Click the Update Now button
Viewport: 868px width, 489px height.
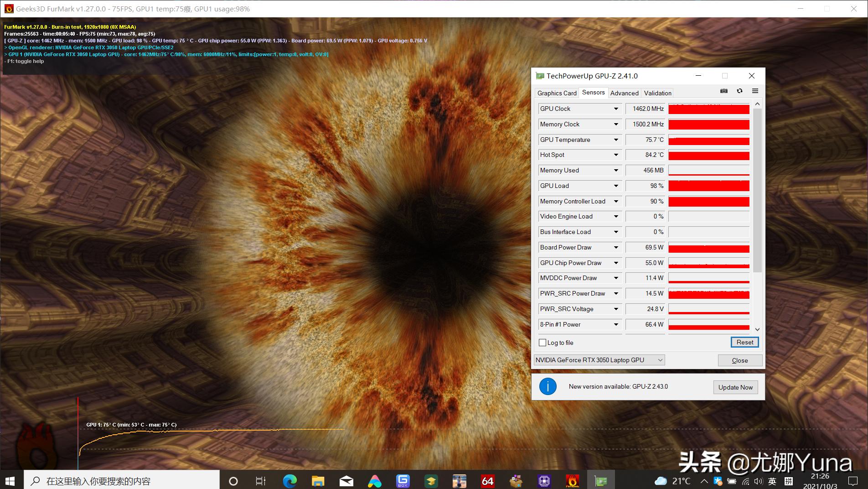tap(735, 387)
